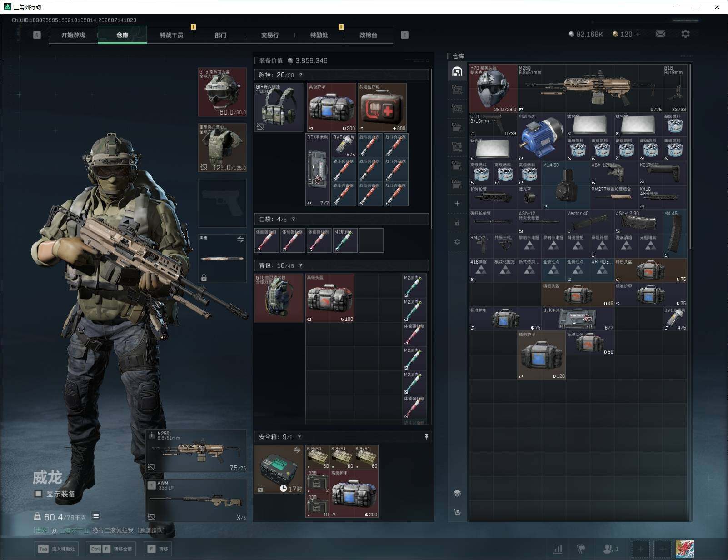The image size is (728, 560).
Task: Click the 邀请组队 link in chat
Action: point(151,530)
